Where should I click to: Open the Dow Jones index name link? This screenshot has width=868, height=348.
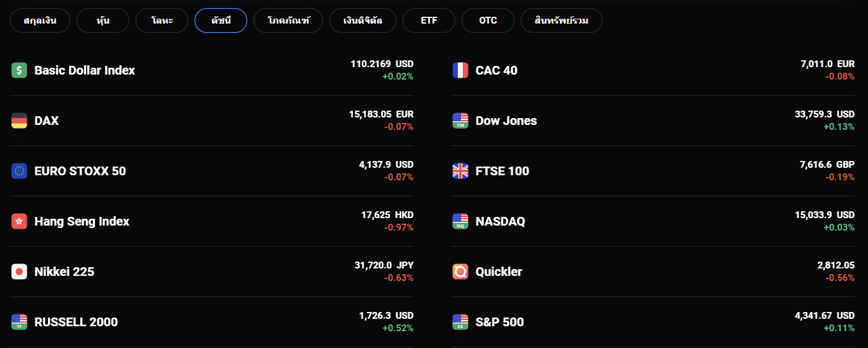pos(506,121)
